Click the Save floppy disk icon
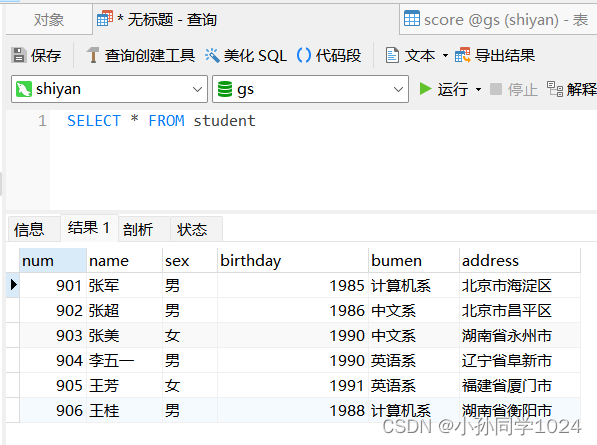The image size is (597, 445). (x=19, y=55)
